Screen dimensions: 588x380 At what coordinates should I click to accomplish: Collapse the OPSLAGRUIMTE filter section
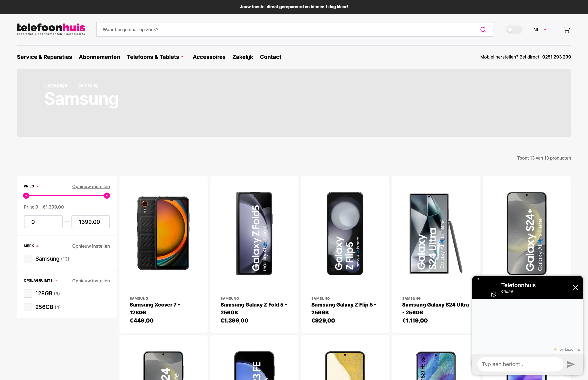click(x=56, y=280)
